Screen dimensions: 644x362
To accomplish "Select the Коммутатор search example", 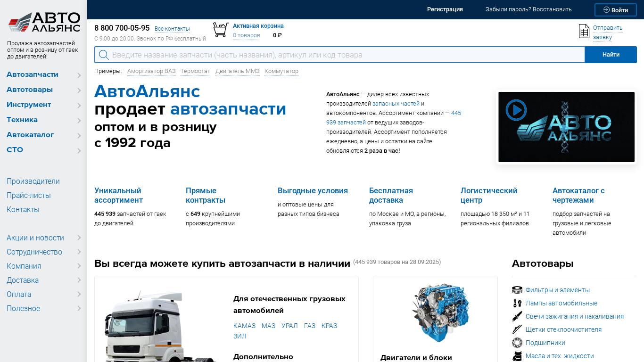I will click(281, 71).
